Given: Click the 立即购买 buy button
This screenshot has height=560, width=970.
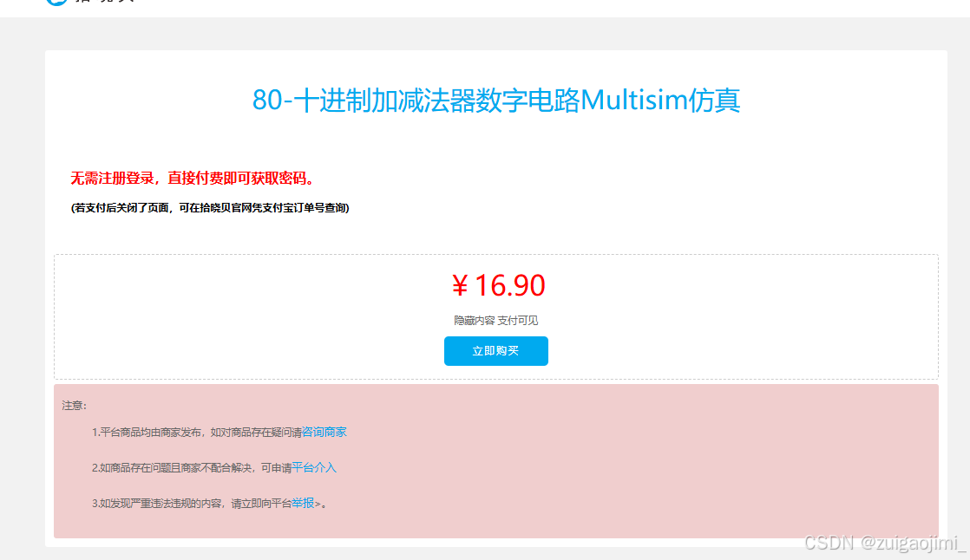Looking at the screenshot, I should [x=495, y=351].
